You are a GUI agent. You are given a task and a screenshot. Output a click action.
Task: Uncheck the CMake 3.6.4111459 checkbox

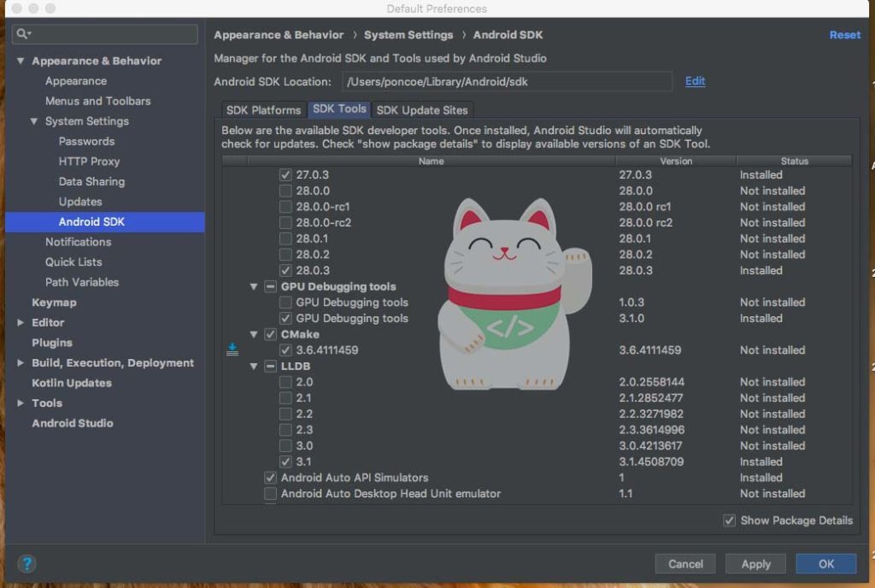click(285, 350)
